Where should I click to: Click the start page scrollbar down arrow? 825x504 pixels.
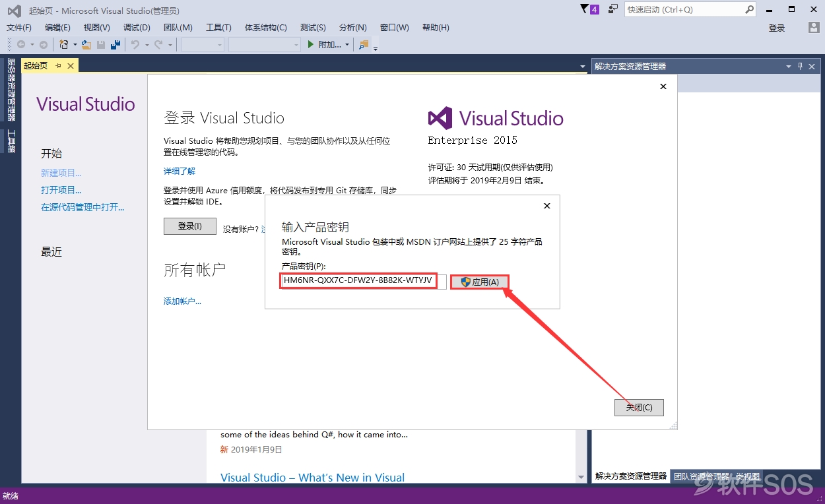tap(581, 477)
